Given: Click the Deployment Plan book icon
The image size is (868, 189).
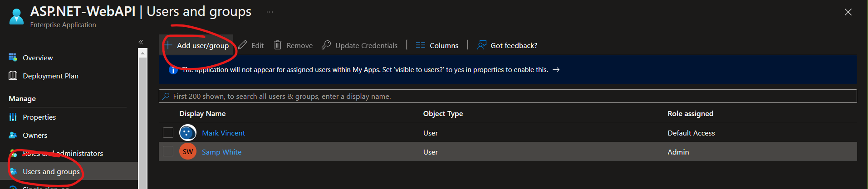Looking at the screenshot, I should pyautogui.click(x=13, y=76).
